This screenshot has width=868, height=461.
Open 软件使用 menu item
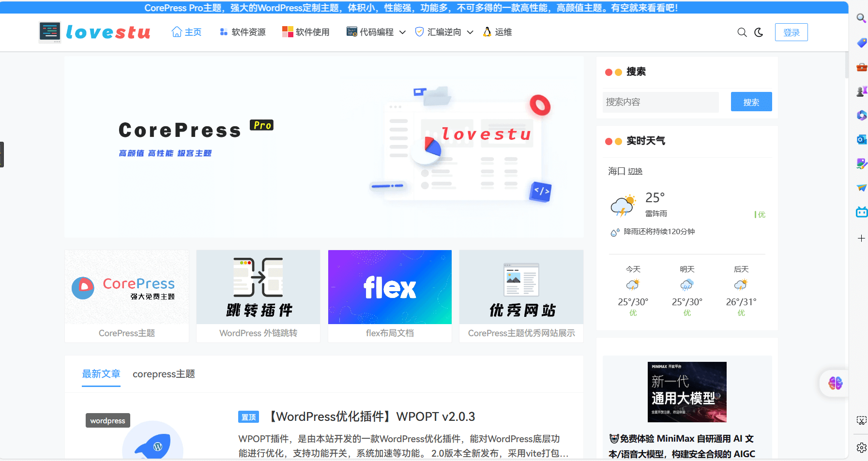click(306, 32)
